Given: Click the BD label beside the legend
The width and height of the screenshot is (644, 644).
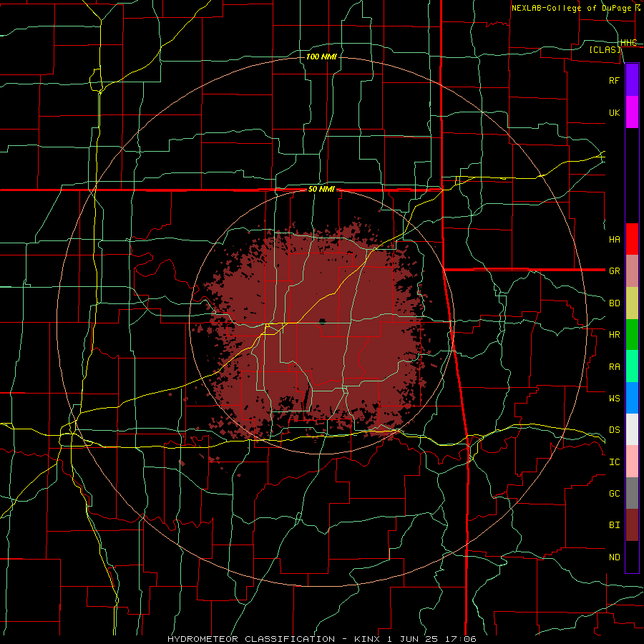Looking at the screenshot, I should point(614,303).
